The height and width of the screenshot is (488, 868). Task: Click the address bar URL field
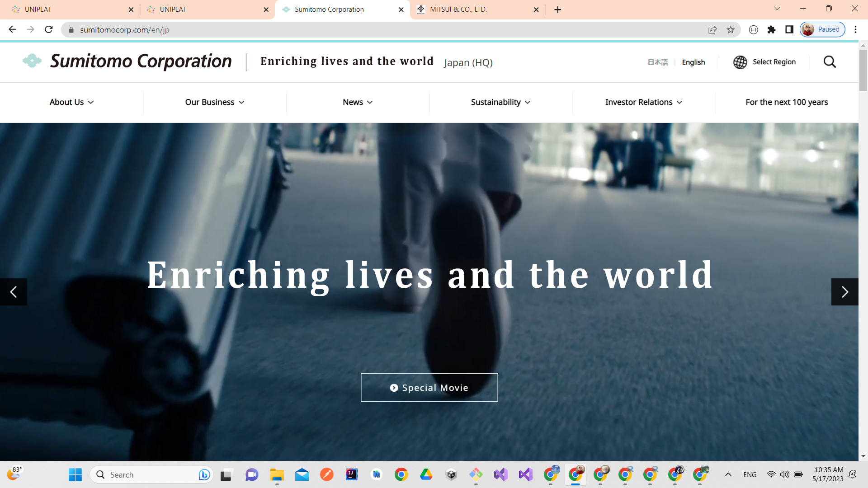316,30
